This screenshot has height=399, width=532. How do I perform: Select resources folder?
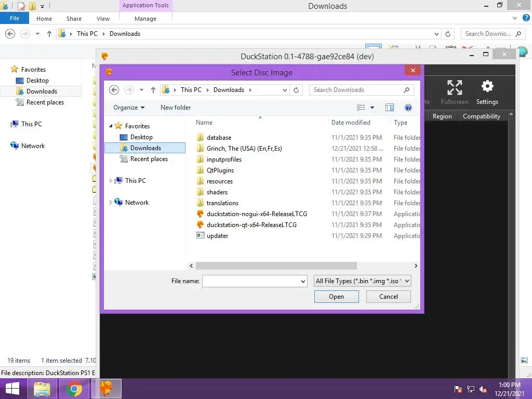tap(220, 181)
